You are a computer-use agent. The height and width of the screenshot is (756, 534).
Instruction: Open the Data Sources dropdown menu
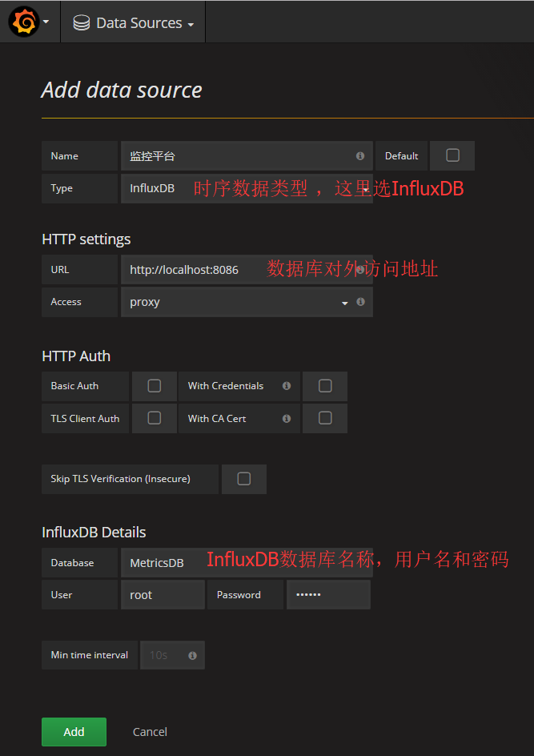133,22
